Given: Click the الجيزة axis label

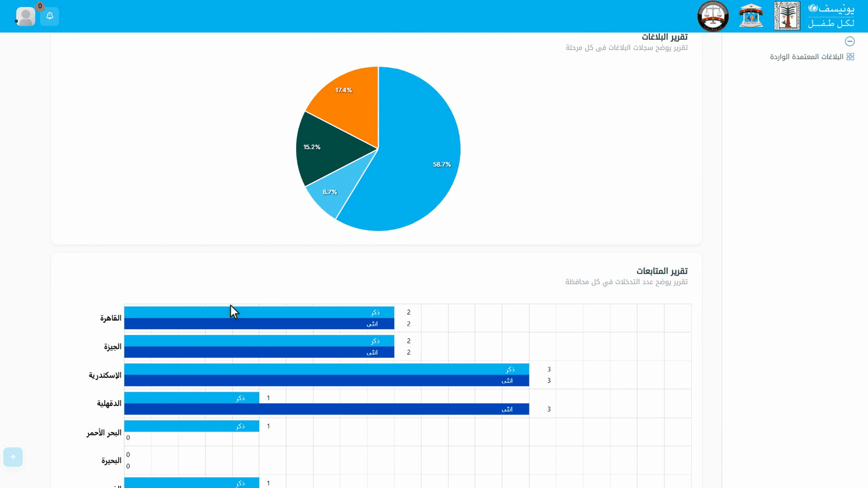Looking at the screenshot, I should [113, 347].
